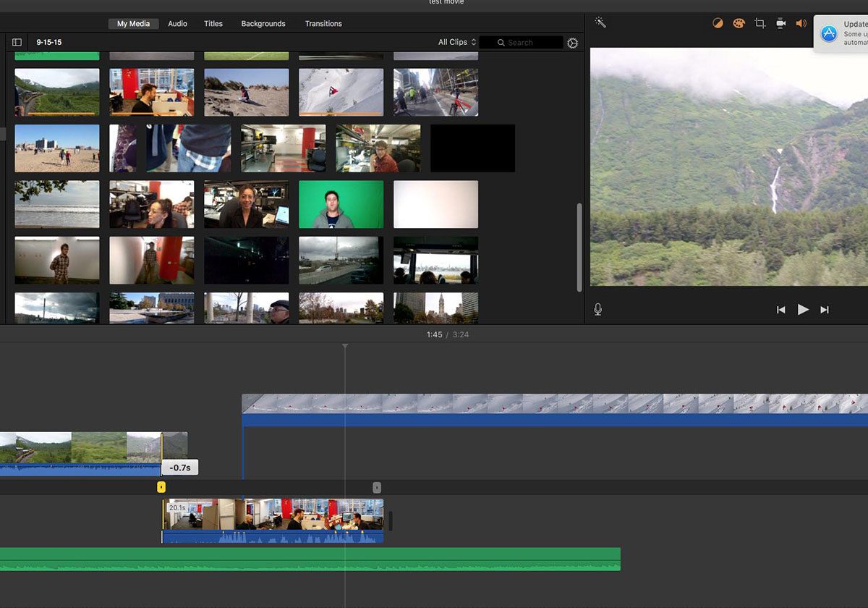Select the train and green hills clip

(x=57, y=92)
